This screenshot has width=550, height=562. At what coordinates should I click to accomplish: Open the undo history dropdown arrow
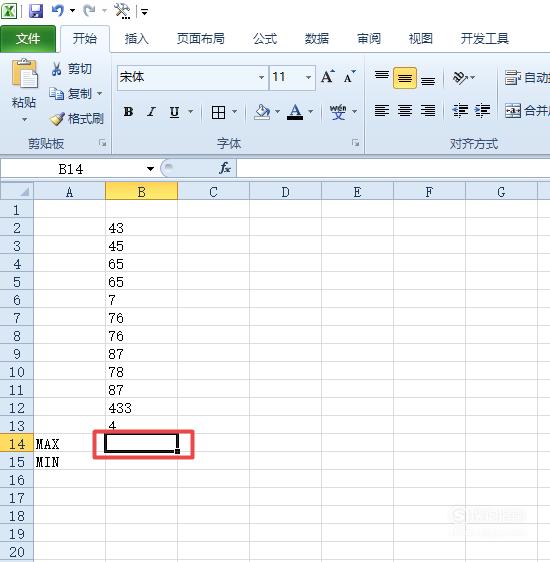pyautogui.click(x=72, y=11)
